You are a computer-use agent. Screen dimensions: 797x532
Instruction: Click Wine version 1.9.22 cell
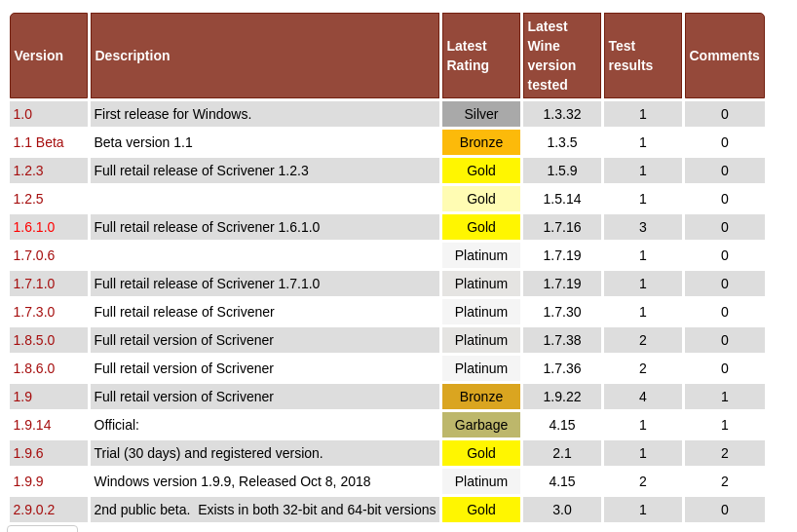[x=562, y=397]
